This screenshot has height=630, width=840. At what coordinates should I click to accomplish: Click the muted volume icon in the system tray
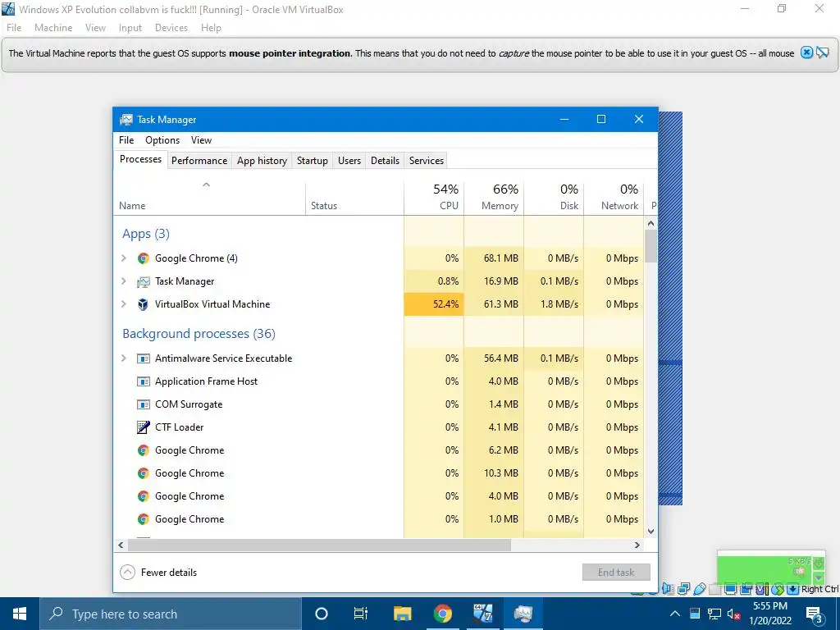[734, 614]
